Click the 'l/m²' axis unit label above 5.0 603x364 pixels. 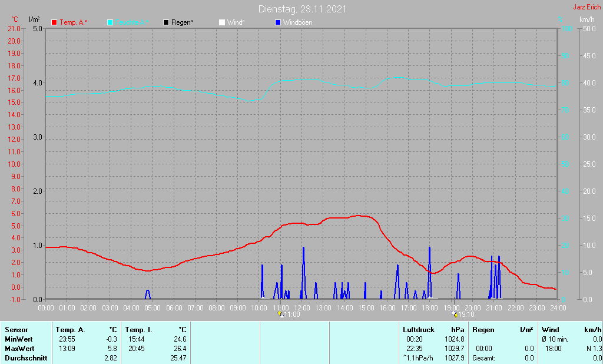click(34, 19)
